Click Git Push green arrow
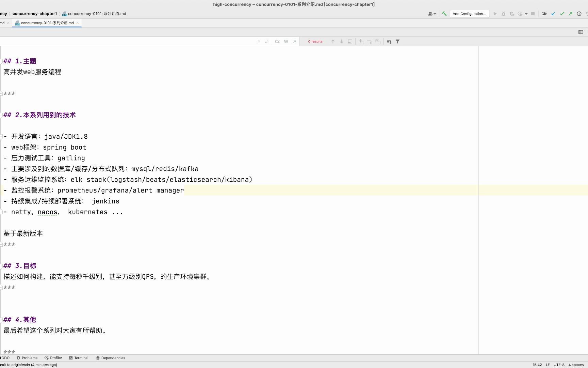Viewport: 588px width, 368px height. (570, 14)
